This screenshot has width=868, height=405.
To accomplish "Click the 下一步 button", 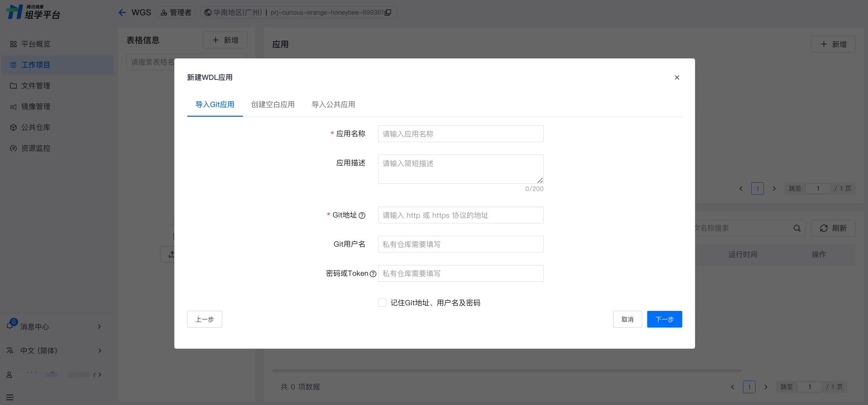I will (x=664, y=319).
